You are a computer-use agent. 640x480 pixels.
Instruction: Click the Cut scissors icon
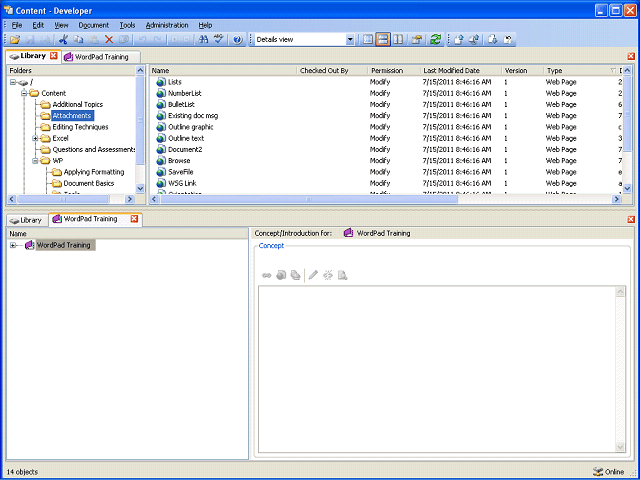pos(63,40)
